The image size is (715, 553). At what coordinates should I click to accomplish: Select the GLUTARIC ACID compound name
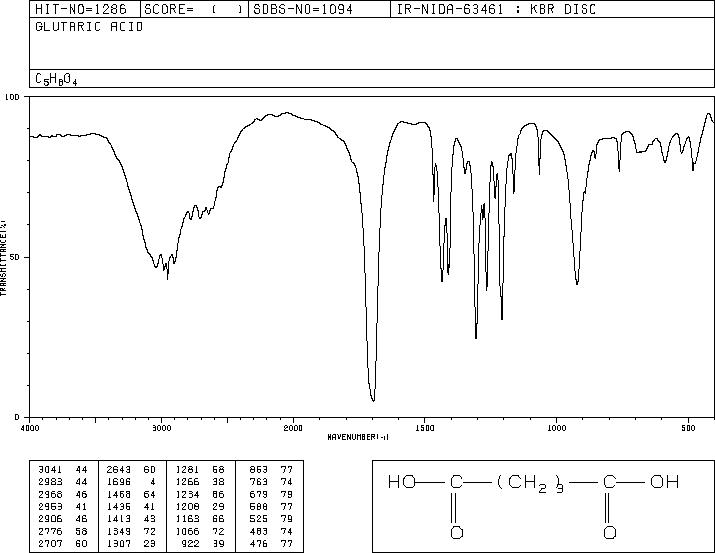(89, 27)
